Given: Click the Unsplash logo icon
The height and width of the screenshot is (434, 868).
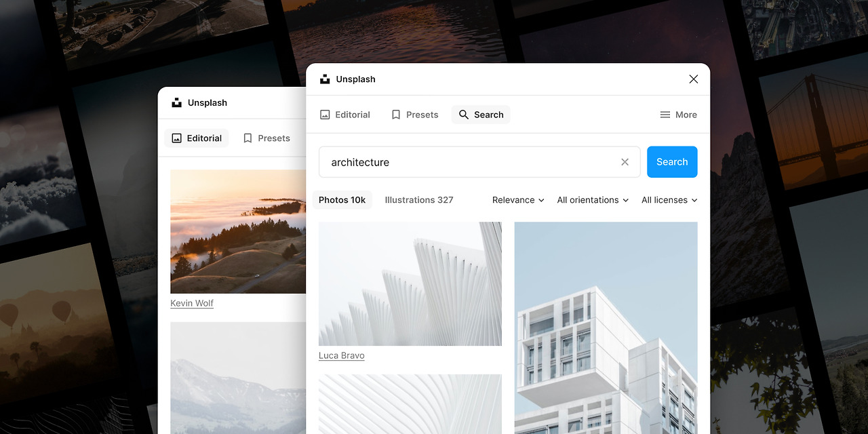Looking at the screenshot, I should tap(325, 79).
